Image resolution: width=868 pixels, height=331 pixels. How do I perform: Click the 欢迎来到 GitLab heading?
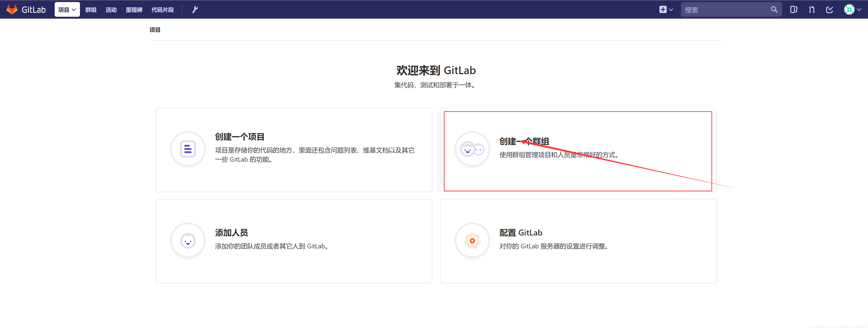436,70
